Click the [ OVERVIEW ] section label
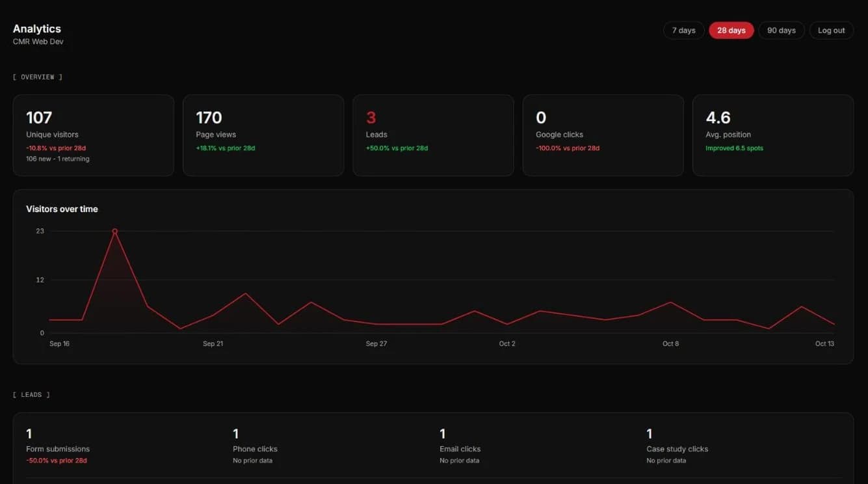Image resolution: width=868 pixels, height=484 pixels. [38, 77]
